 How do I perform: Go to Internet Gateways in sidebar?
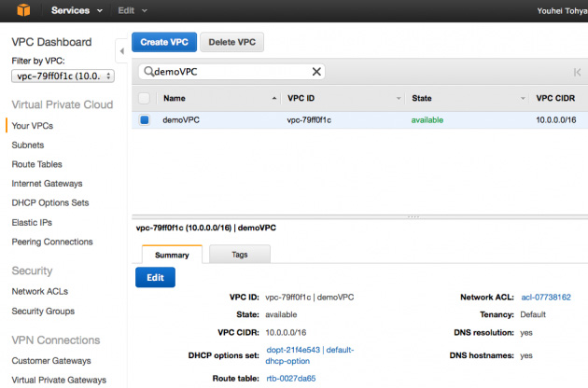coord(47,184)
